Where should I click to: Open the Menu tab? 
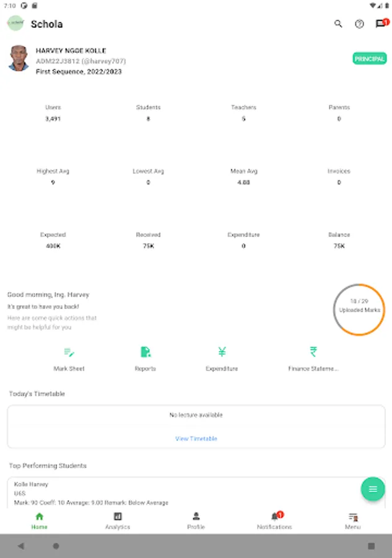point(352,521)
